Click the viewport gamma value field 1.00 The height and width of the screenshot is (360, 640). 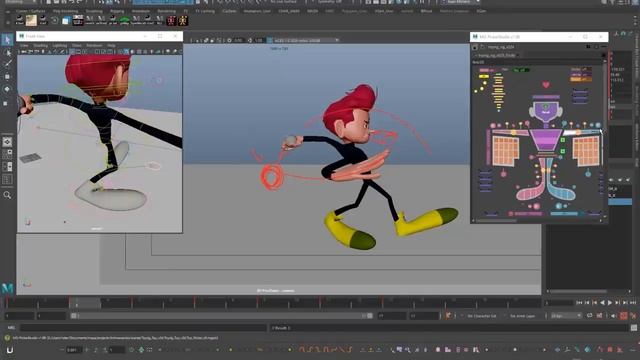pyautogui.click(x=258, y=40)
